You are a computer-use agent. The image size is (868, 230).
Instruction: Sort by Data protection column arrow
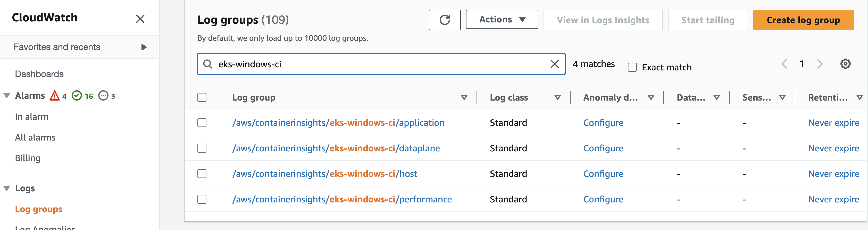[x=717, y=97]
